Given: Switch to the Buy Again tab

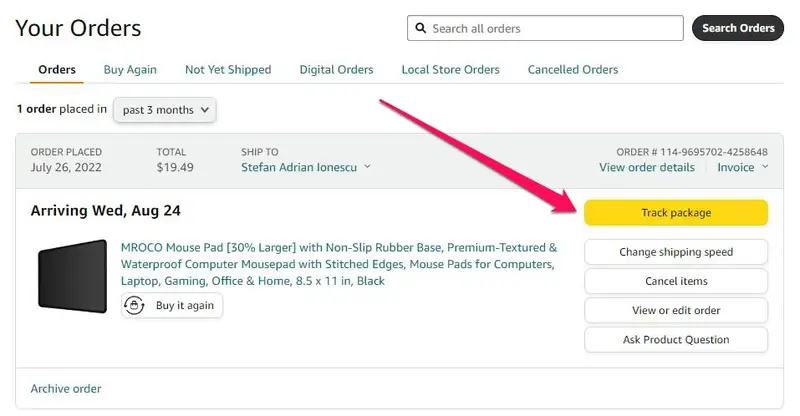Looking at the screenshot, I should [130, 69].
